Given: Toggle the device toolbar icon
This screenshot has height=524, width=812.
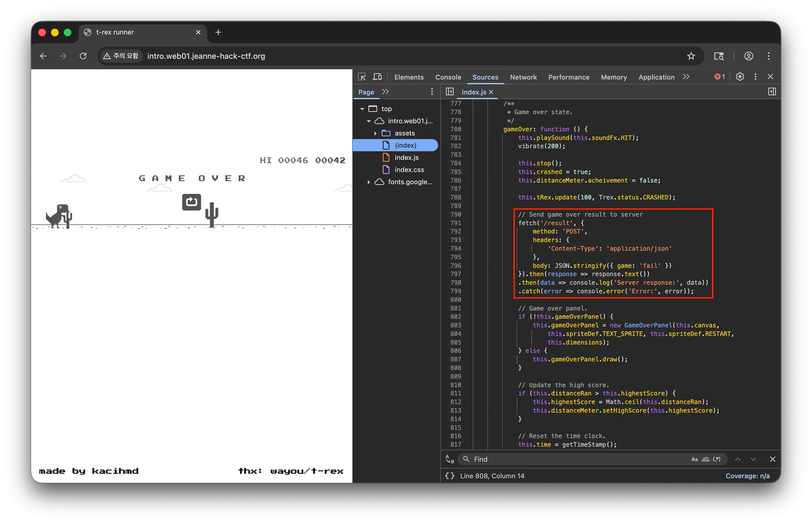Looking at the screenshot, I should [377, 77].
